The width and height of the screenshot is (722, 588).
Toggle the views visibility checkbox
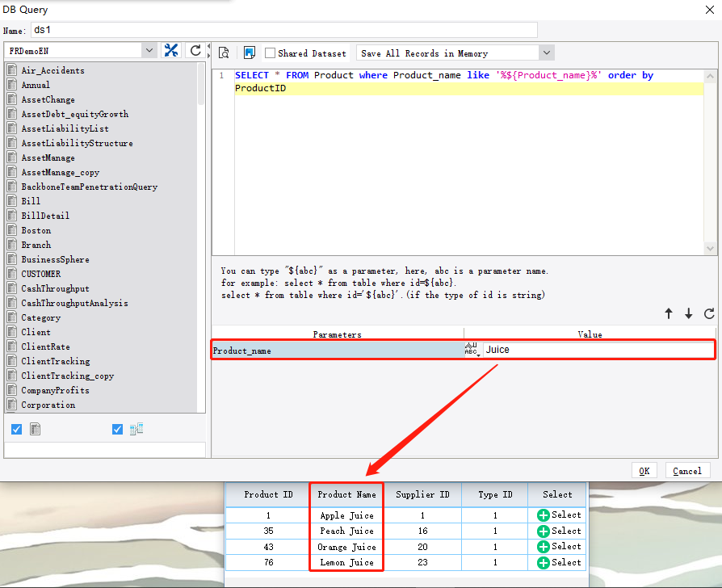tap(117, 429)
